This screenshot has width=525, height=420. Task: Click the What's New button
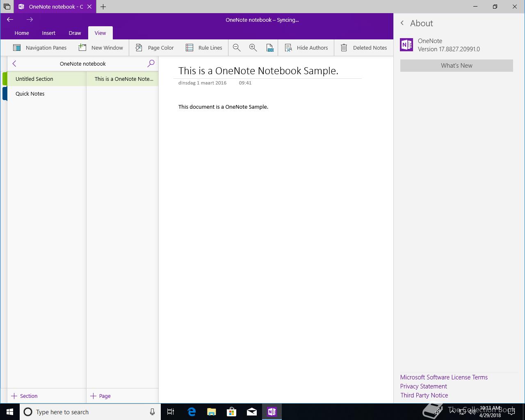[x=457, y=66]
